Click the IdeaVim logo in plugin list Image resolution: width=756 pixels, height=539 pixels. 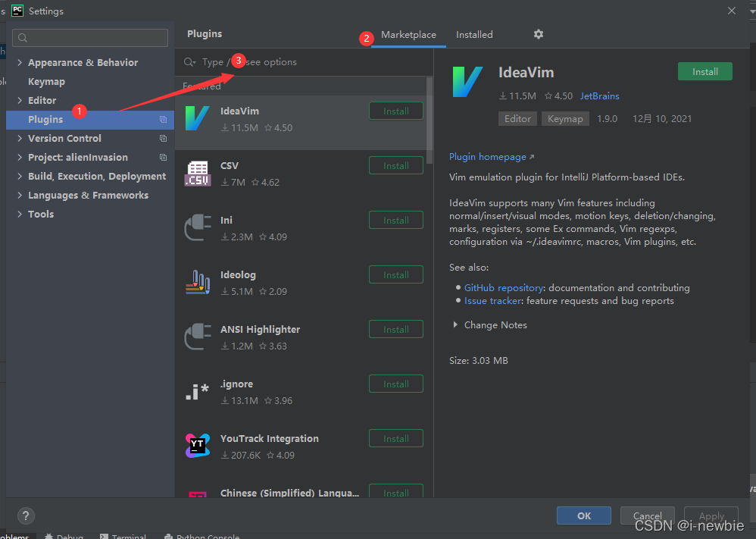point(197,118)
